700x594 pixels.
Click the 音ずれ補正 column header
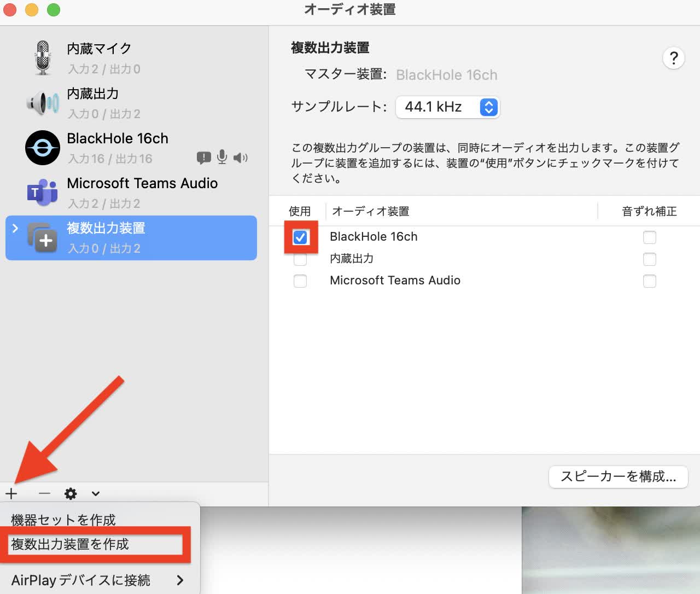(x=649, y=211)
